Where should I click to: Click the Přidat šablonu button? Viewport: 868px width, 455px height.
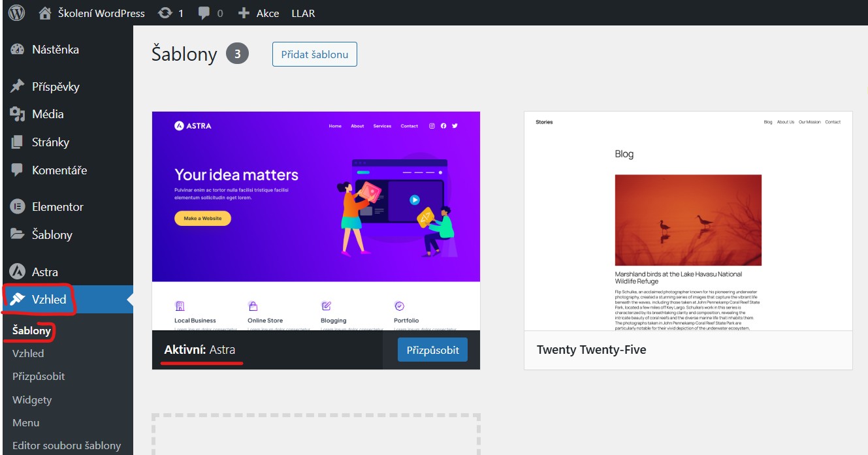tap(314, 55)
